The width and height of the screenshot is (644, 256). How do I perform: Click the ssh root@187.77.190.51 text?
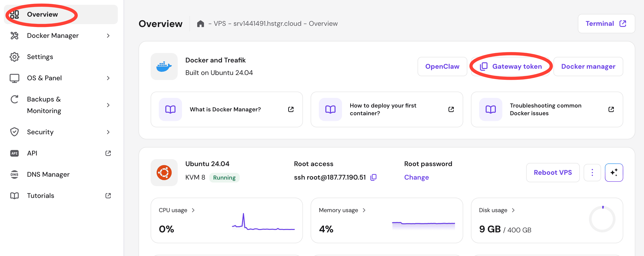point(330,177)
